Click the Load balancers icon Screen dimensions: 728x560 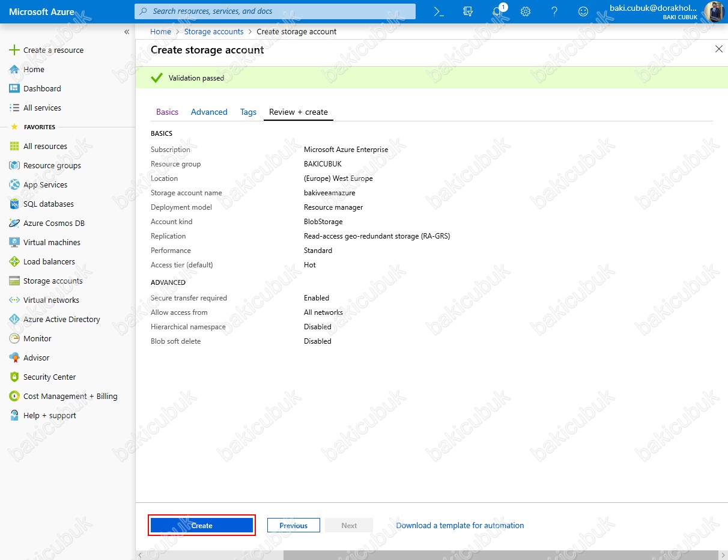(14, 261)
